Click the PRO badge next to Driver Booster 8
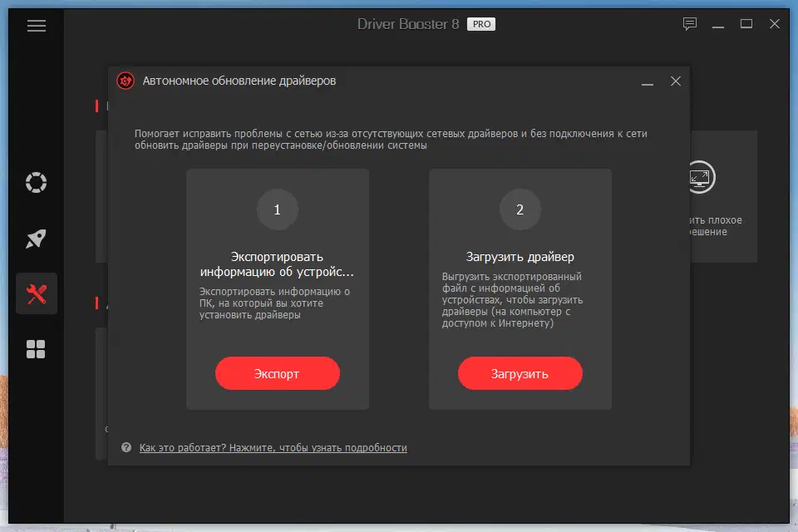 482,23
